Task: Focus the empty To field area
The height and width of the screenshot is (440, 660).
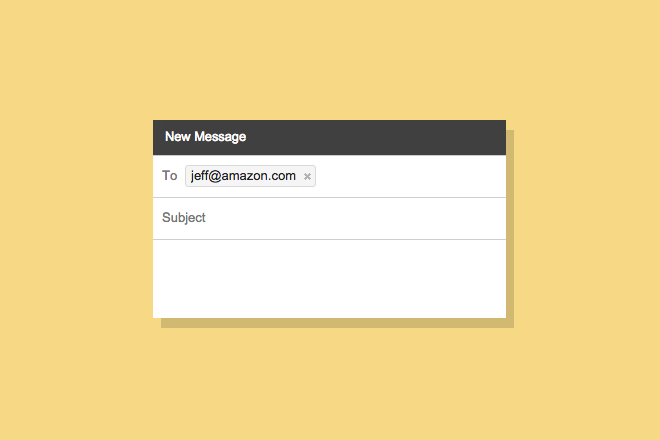Action: pos(410,176)
